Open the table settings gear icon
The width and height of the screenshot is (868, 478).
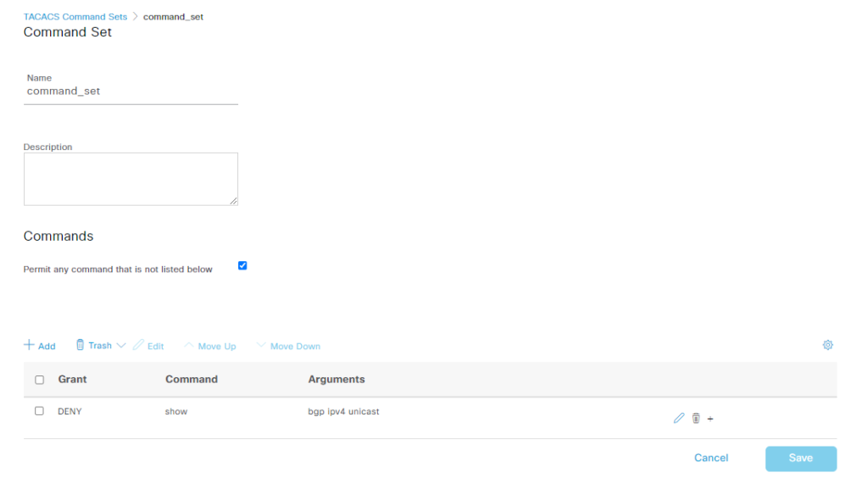(828, 345)
